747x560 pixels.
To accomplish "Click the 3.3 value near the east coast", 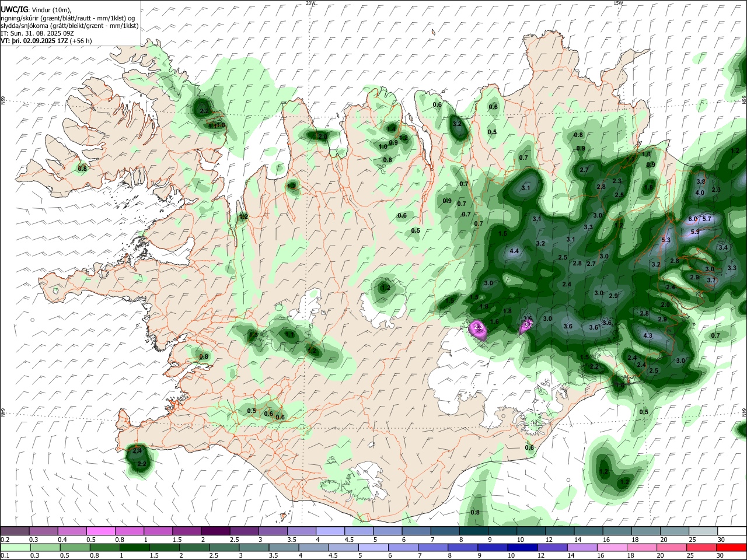I will [x=732, y=268].
